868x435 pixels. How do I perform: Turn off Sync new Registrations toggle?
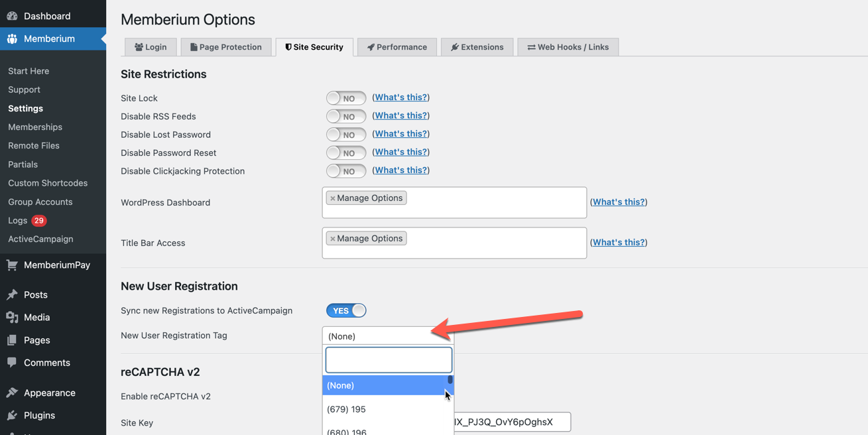(x=346, y=310)
